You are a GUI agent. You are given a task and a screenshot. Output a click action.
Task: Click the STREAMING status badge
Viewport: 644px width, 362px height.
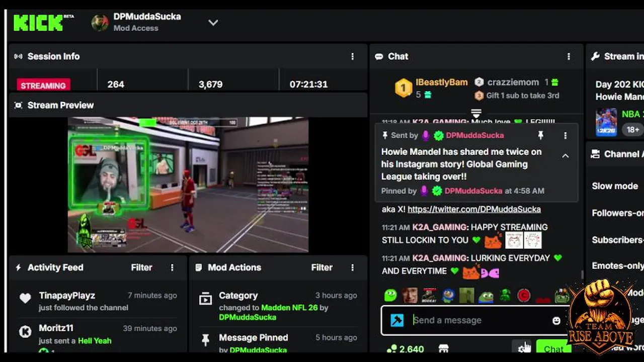pyautogui.click(x=43, y=85)
